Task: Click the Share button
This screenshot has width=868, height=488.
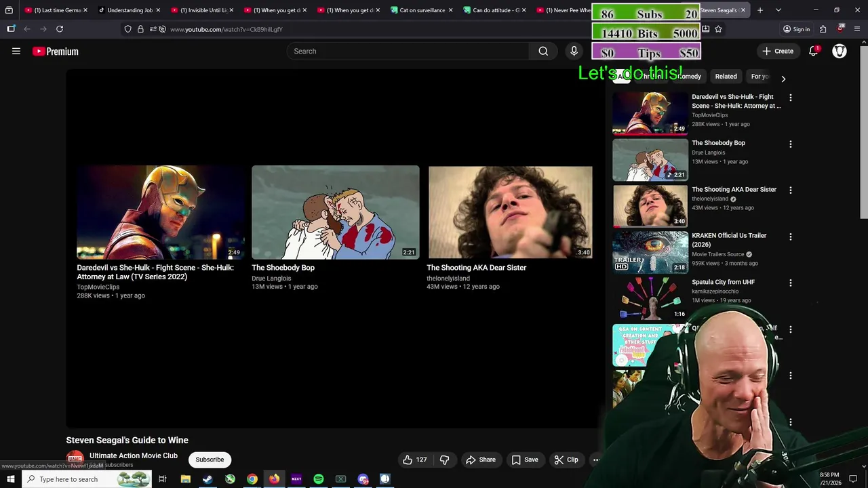Action: (481, 460)
